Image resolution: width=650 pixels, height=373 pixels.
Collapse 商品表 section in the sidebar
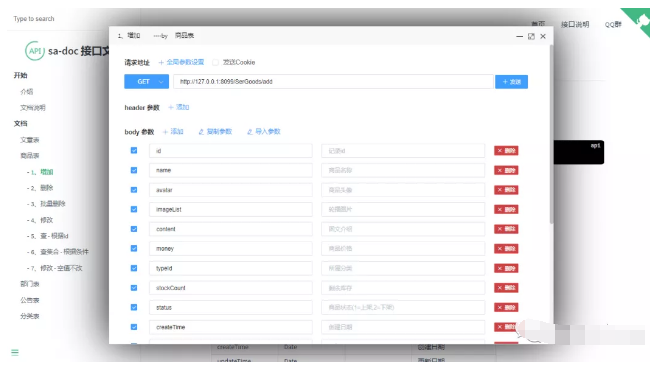[29, 156]
